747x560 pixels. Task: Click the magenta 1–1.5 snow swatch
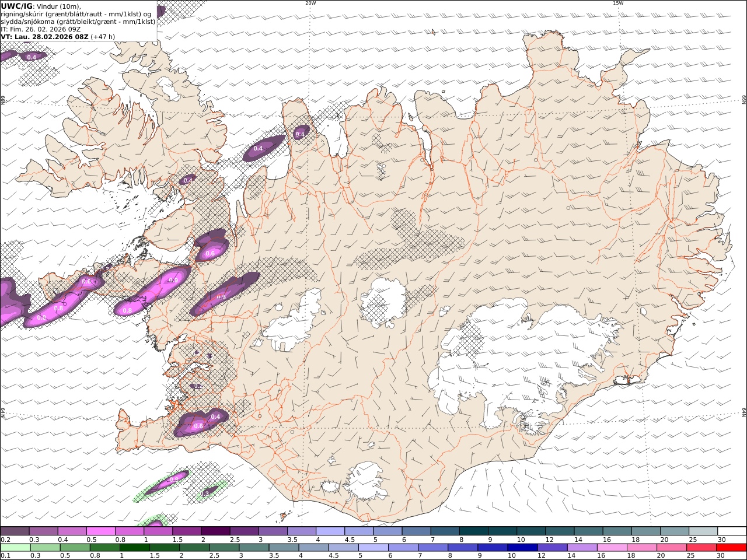158,531
